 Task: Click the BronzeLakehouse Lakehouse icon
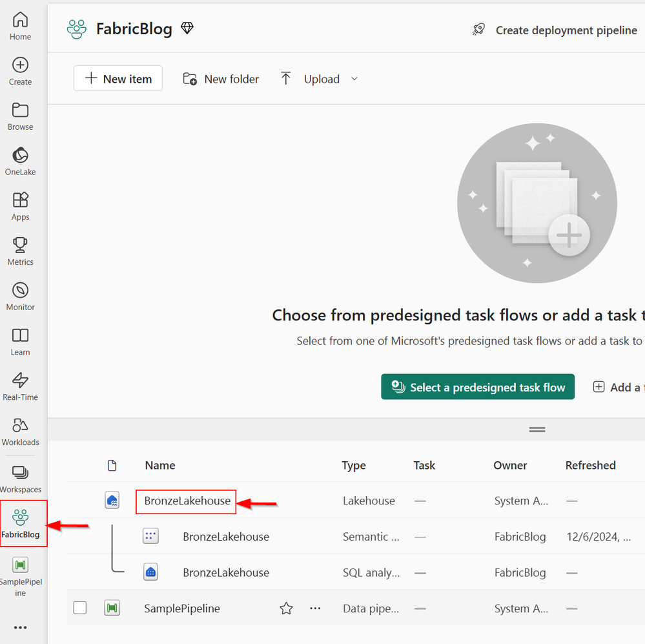[x=112, y=501]
